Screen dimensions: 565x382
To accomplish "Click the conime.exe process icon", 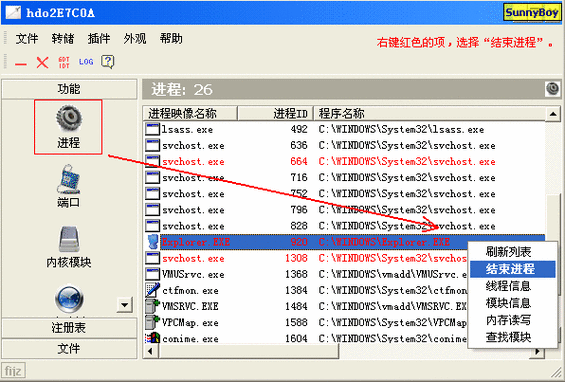I will point(152,338).
